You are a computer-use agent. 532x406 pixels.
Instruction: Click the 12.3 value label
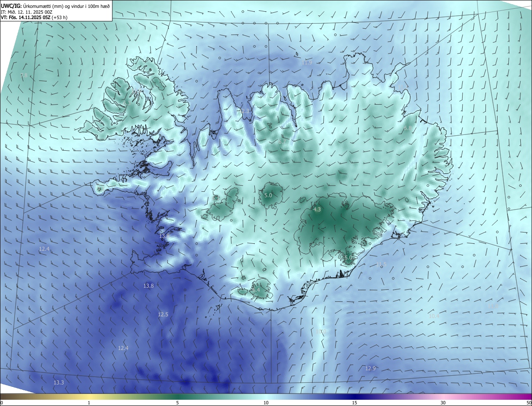[x=244, y=111]
